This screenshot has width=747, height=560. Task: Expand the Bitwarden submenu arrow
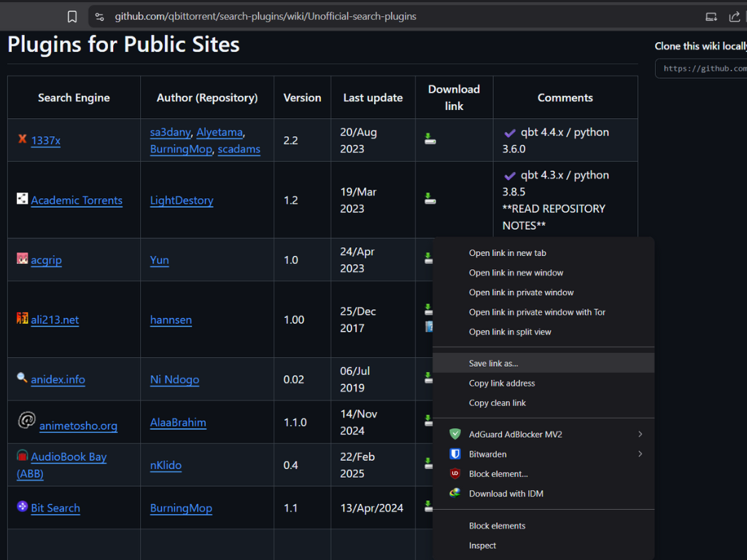(640, 454)
